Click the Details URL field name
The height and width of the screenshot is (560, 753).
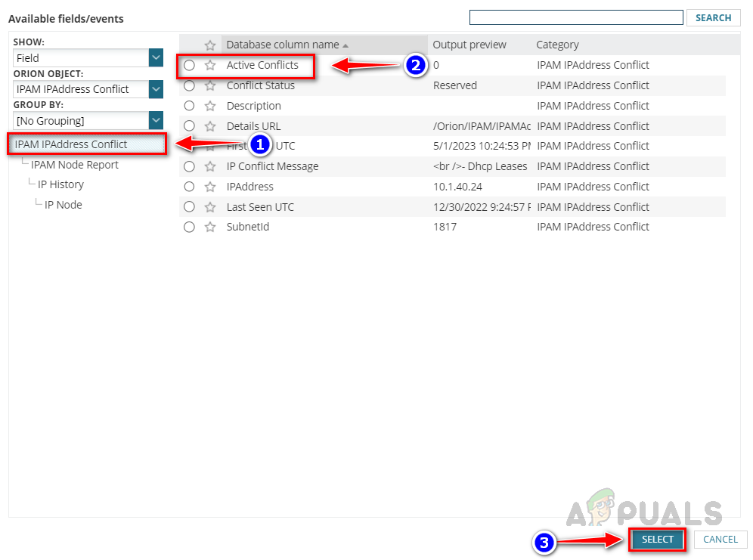coord(253,126)
